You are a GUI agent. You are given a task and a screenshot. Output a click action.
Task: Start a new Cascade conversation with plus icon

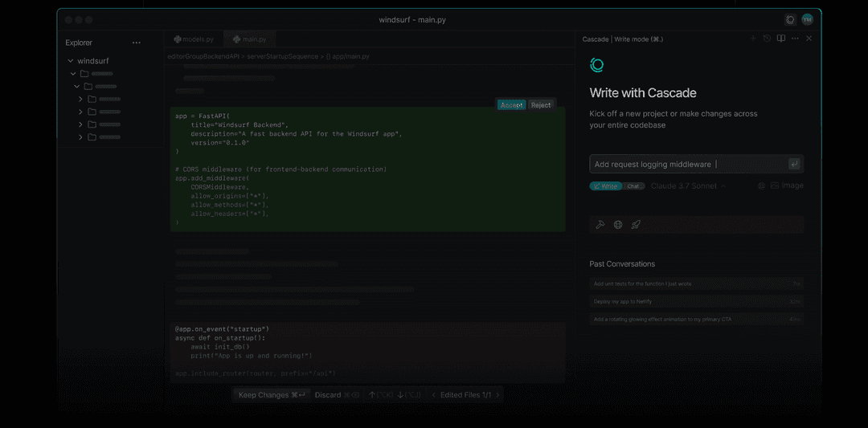point(753,39)
